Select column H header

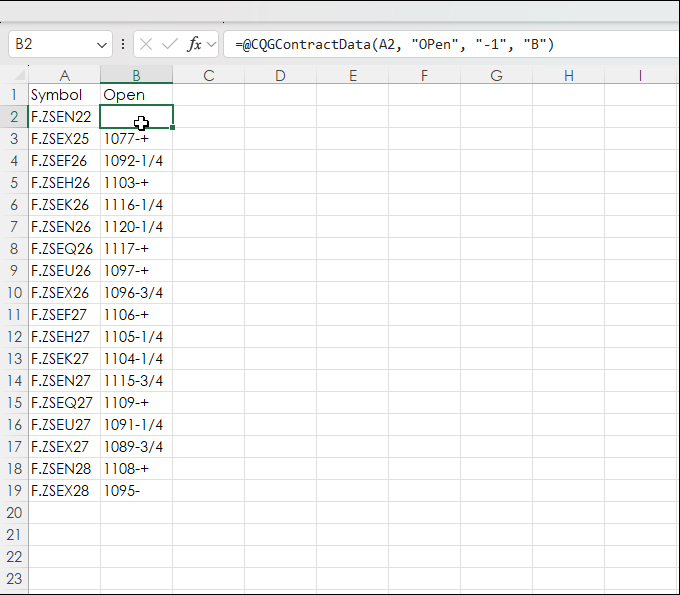pos(568,75)
